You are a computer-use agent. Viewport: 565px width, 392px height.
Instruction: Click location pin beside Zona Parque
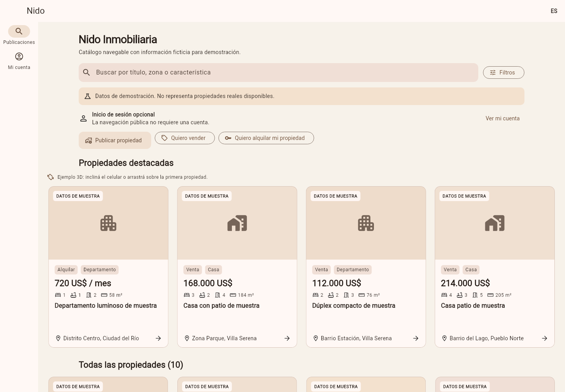(187, 338)
